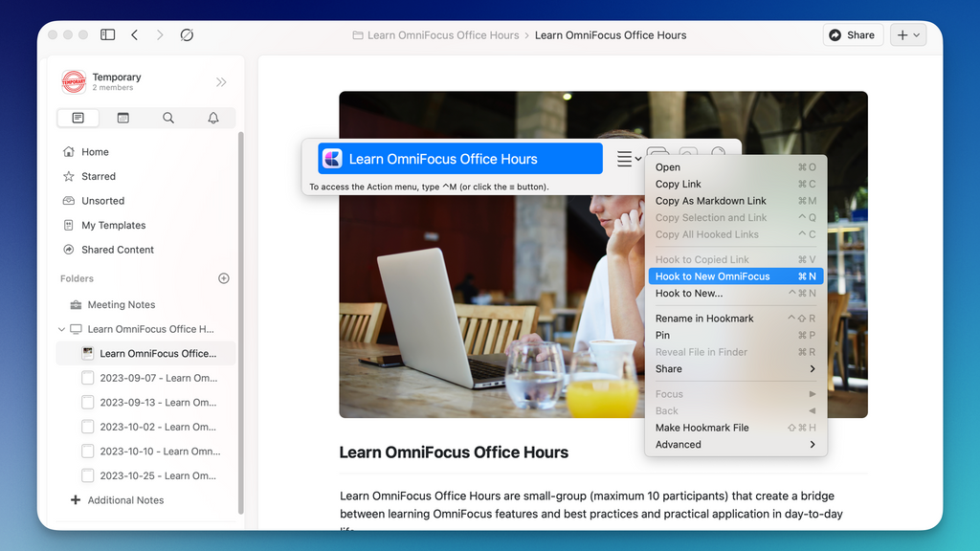Open the folder breadcrumb with the folder icon

435,35
